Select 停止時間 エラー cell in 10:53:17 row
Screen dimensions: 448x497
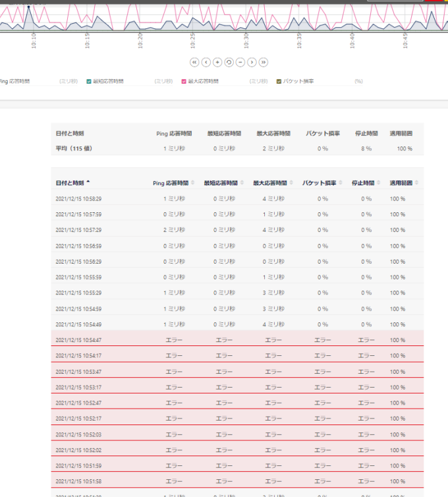(366, 388)
